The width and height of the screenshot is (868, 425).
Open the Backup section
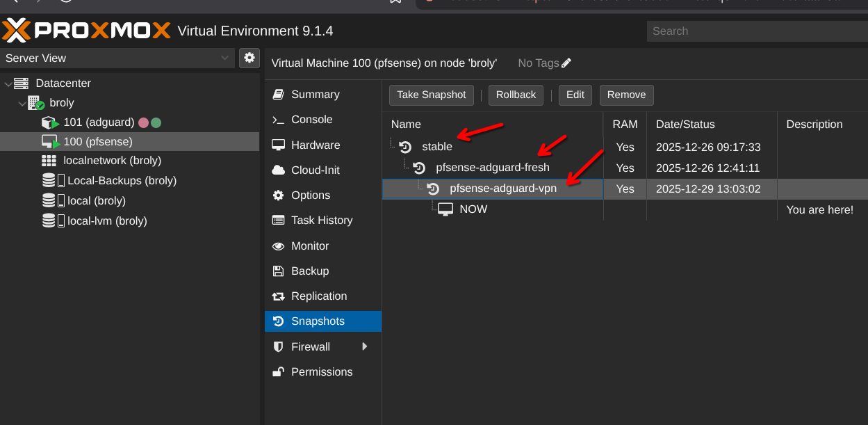point(310,271)
